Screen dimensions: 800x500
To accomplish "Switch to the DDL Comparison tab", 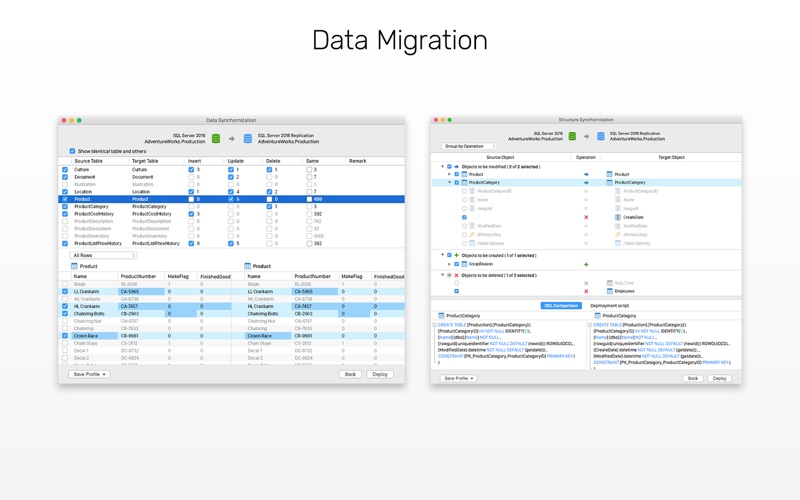I will [561, 306].
